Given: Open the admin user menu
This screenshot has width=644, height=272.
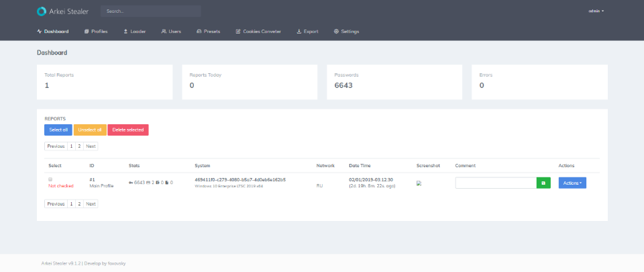Looking at the screenshot, I should (x=596, y=11).
